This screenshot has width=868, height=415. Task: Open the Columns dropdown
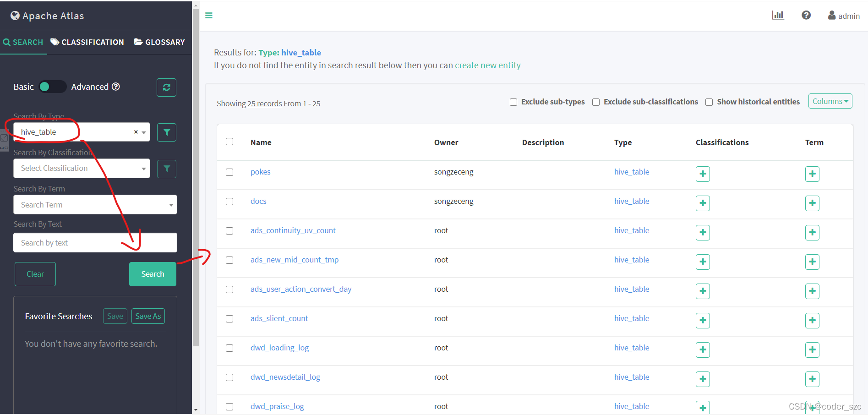click(x=830, y=101)
